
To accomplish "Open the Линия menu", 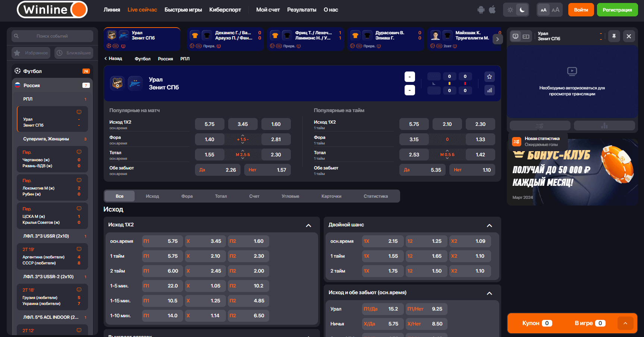I will 112,10.
